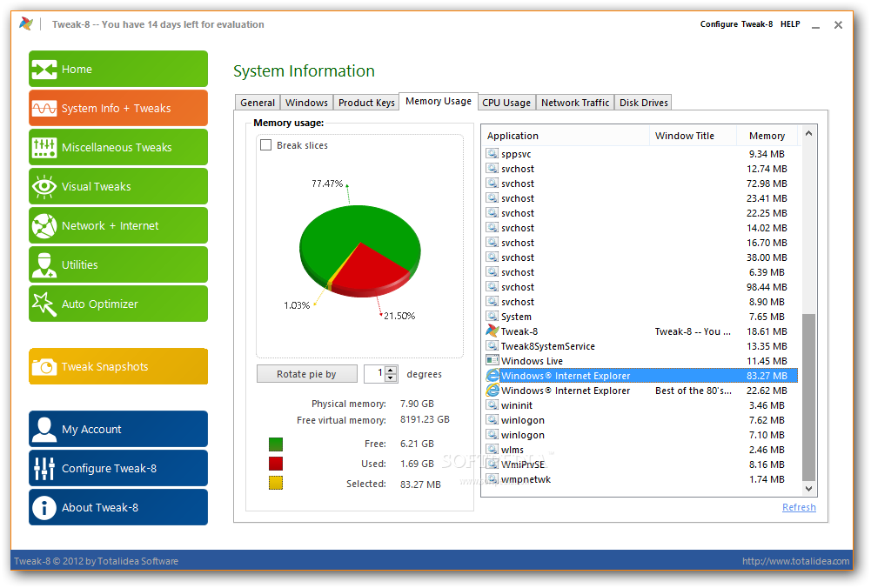Click the Network + Internet globe icon
The width and height of the screenshot is (871, 588).
click(44, 226)
